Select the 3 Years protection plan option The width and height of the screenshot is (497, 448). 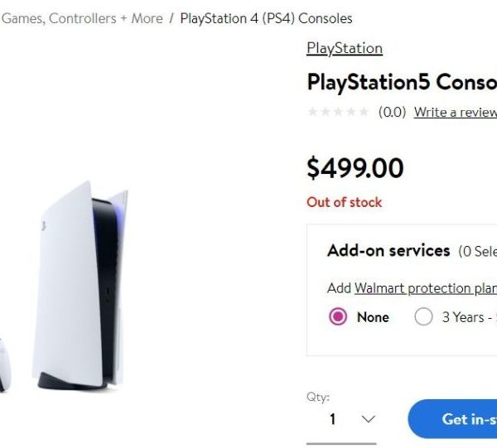tap(423, 317)
